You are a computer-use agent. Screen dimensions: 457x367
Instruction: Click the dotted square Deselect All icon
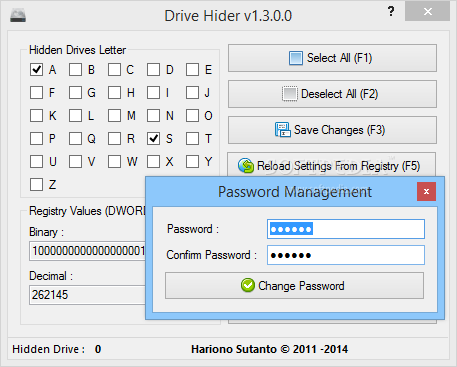point(290,94)
